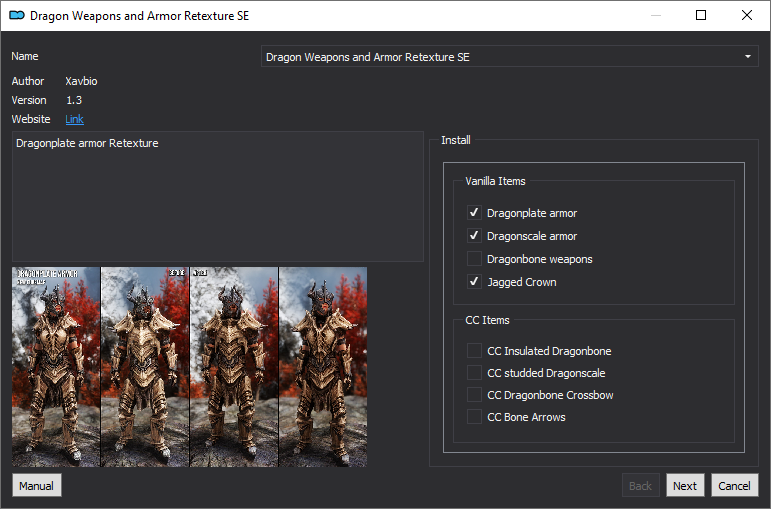Viewport: 771px width, 509px height.
Task: Enable the Dragonbone weapons checkbox
Action: pyautogui.click(x=474, y=259)
